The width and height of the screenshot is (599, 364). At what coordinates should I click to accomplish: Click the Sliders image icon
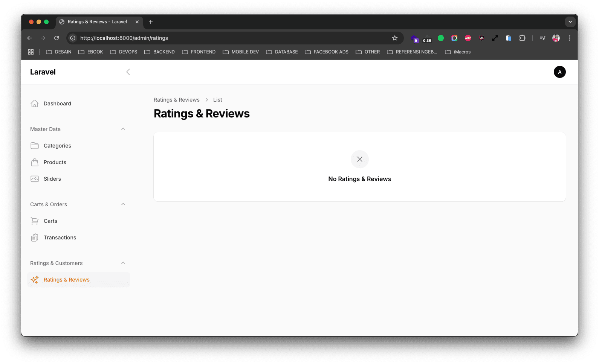[x=35, y=179]
